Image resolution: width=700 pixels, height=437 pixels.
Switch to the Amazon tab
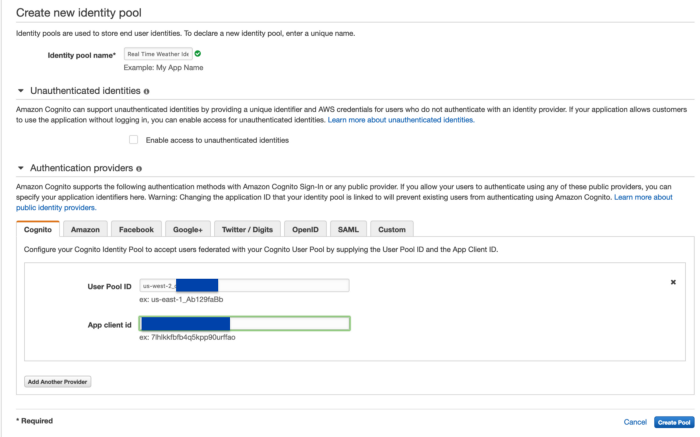pos(85,229)
